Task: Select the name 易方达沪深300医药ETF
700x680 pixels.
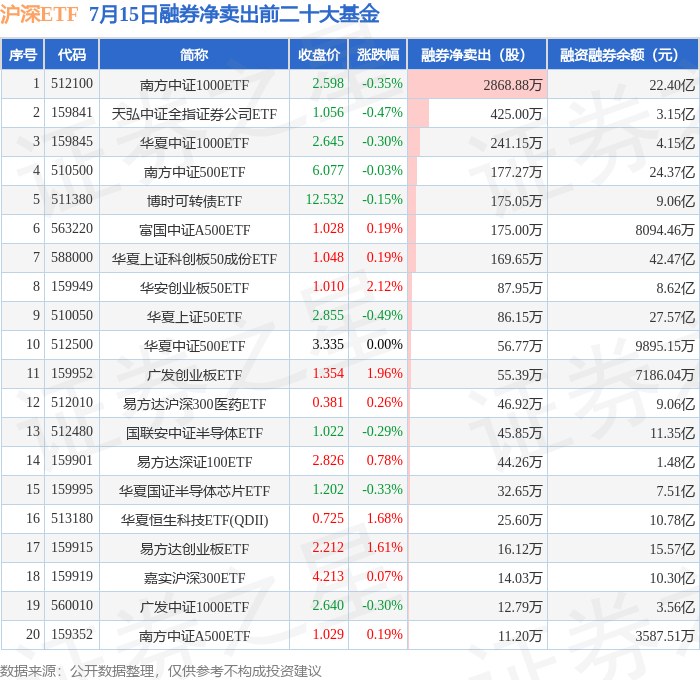Action: coord(194,404)
